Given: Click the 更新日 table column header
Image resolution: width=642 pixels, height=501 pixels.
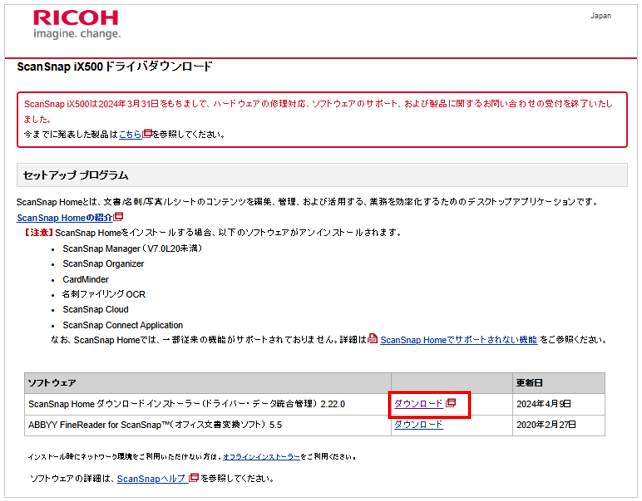Looking at the screenshot, I should click(558, 383).
